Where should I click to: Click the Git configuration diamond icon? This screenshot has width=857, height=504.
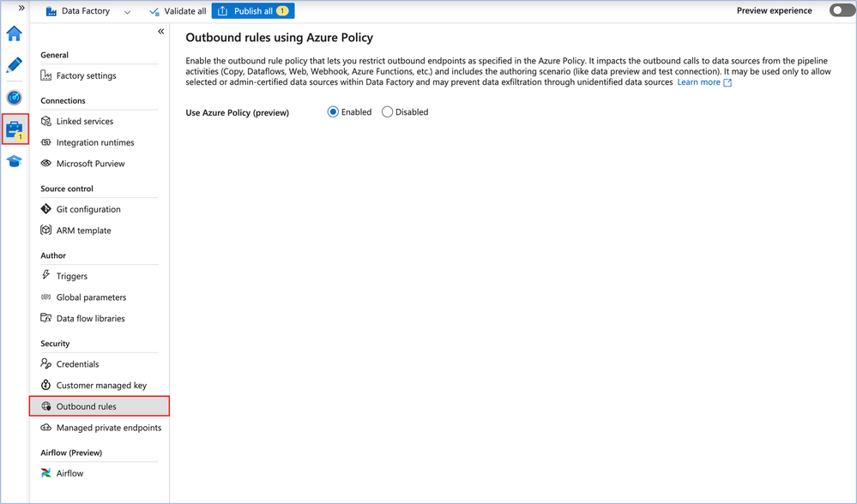[x=46, y=208]
